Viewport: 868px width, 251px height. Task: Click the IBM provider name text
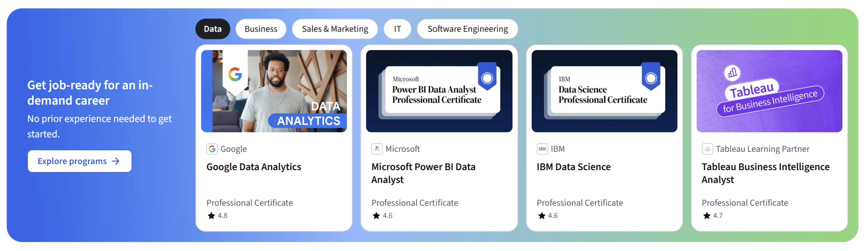[557, 149]
